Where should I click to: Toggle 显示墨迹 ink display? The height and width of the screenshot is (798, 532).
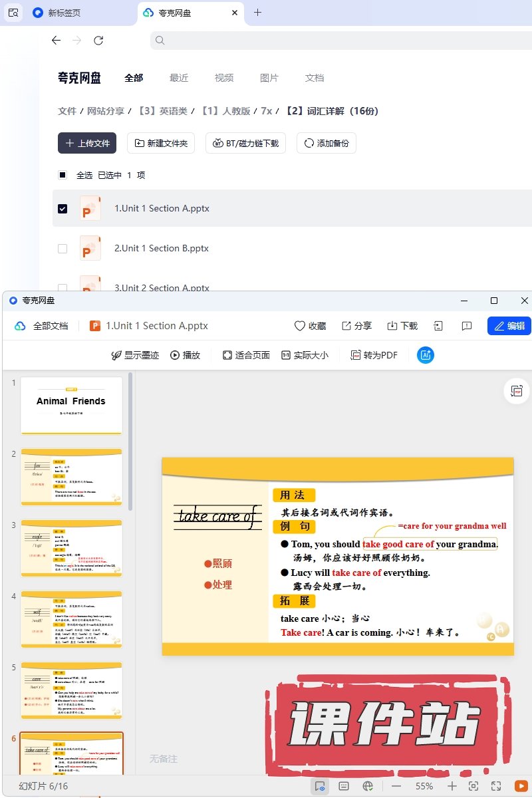135,355
